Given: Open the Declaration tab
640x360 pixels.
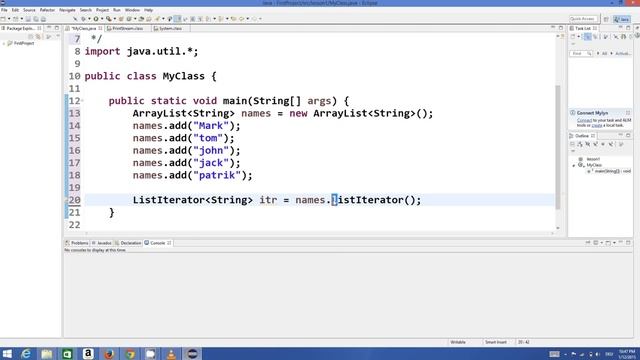Looking at the screenshot, I should 128,243.
